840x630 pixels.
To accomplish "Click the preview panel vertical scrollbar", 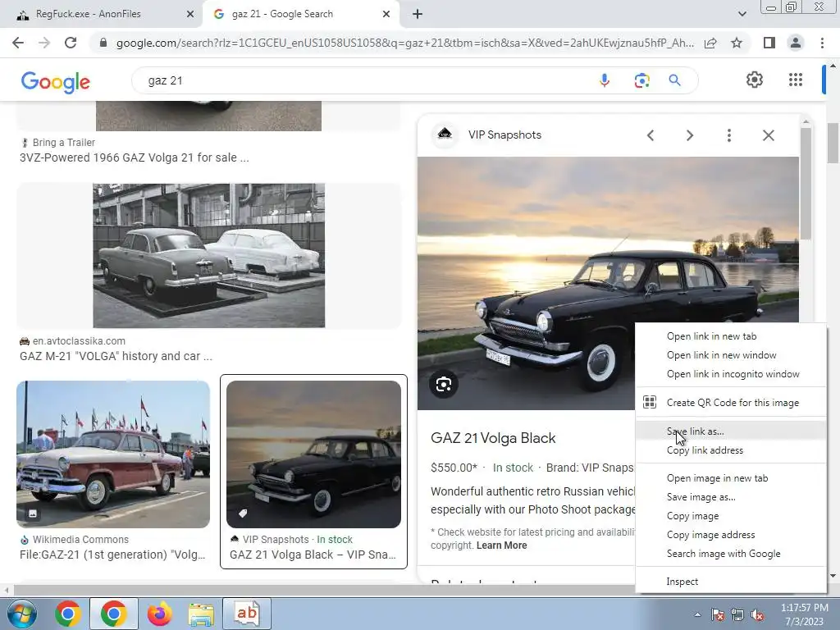I will click(x=806, y=182).
